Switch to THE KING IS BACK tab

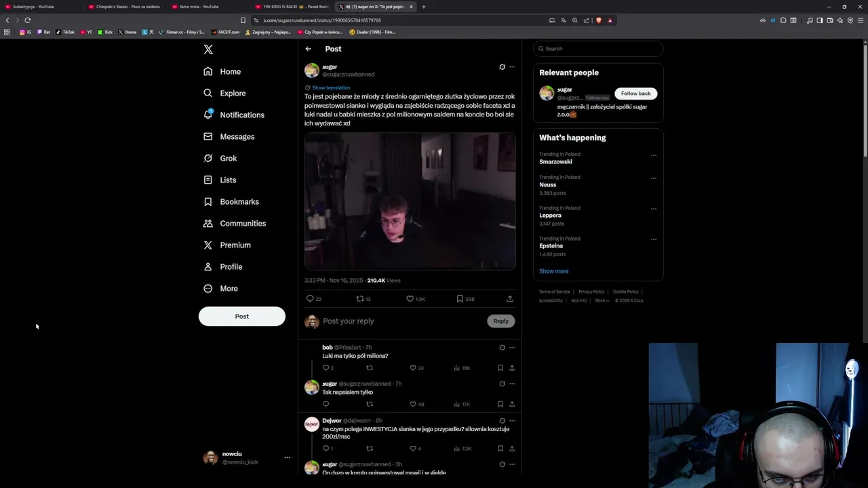(291, 7)
